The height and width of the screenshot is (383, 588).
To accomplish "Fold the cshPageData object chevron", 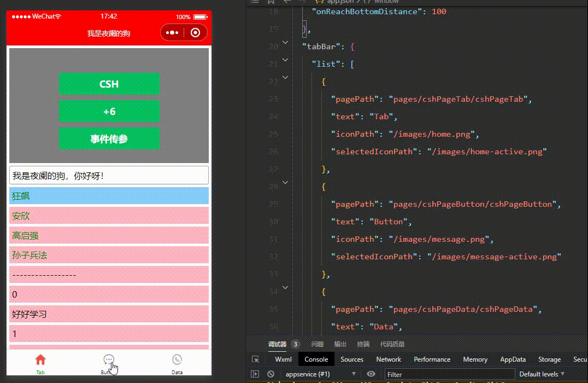I will [x=285, y=288].
